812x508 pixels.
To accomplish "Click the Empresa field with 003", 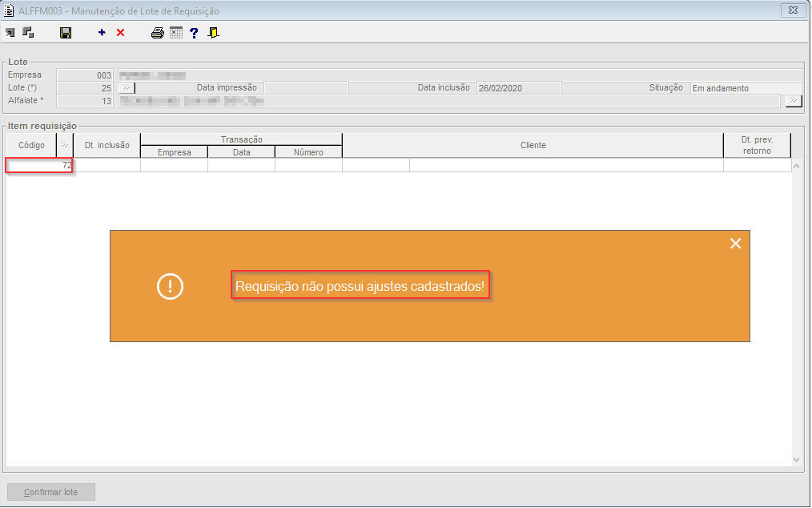I will (85, 75).
